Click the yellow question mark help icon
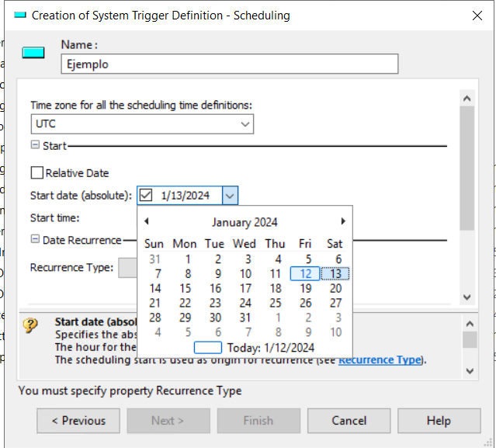Viewport: 496px width, 448px height. pos(30,325)
